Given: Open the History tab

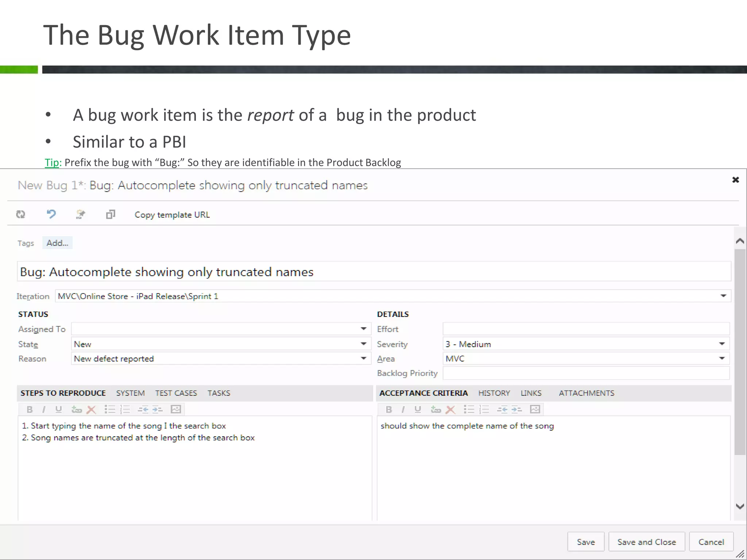Looking at the screenshot, I should [494, 393].
